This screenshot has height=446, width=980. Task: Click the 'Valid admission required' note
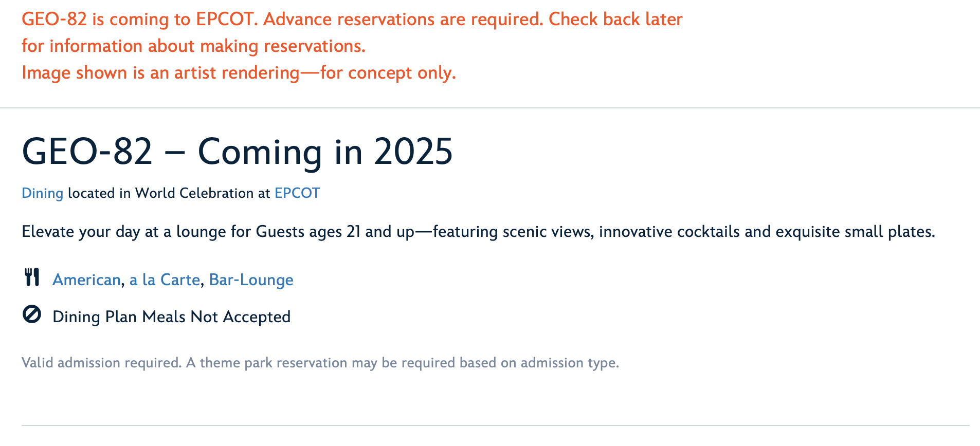[101, 363]
